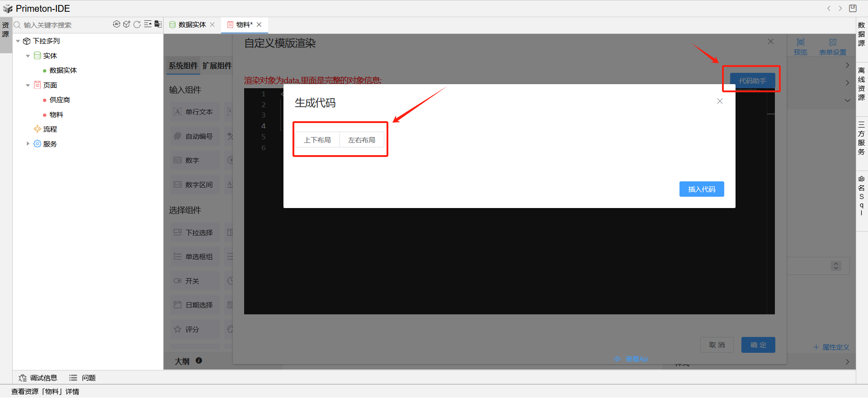Click the keyword search input field

[x=63, y=25]
